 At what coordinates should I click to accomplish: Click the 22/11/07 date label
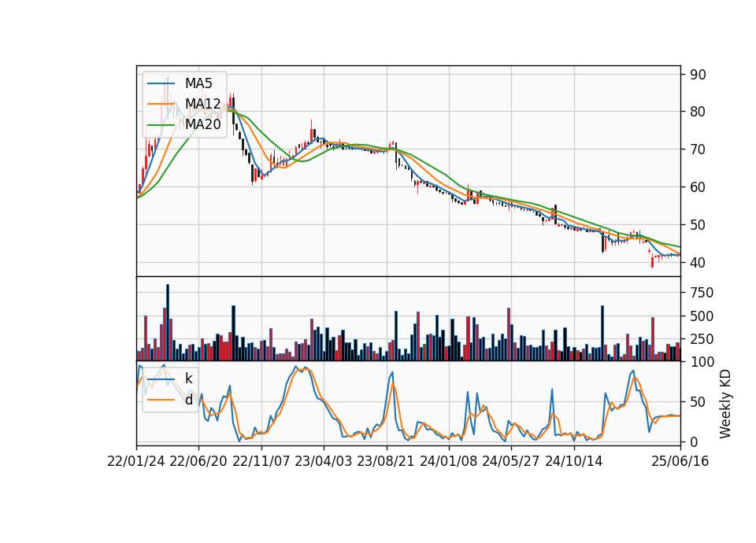tap(261, 461)
